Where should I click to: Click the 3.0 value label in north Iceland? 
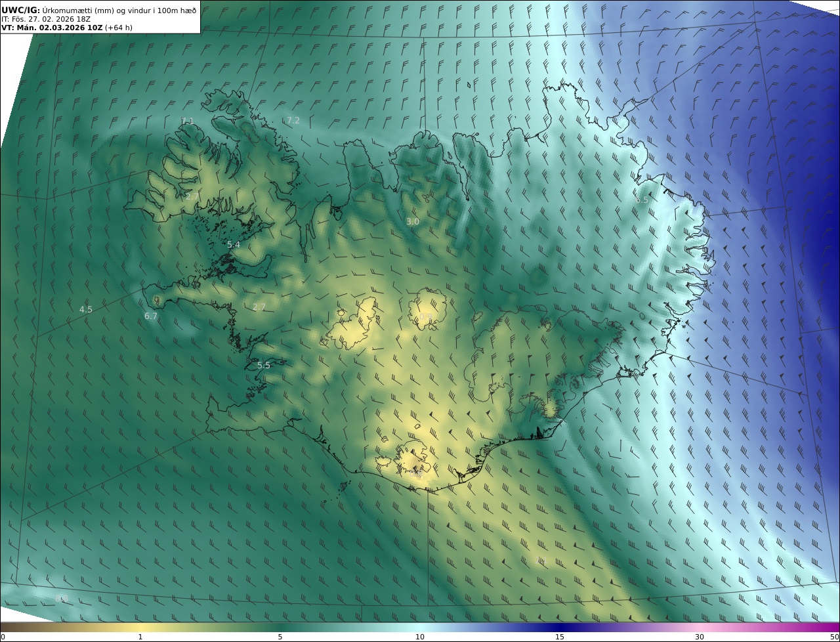[413, 222]
